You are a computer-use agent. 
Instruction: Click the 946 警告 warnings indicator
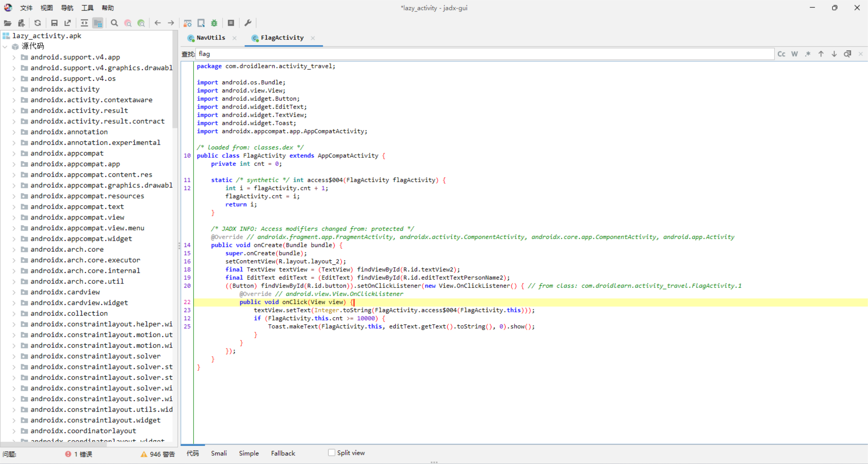(x=158, y=454)
